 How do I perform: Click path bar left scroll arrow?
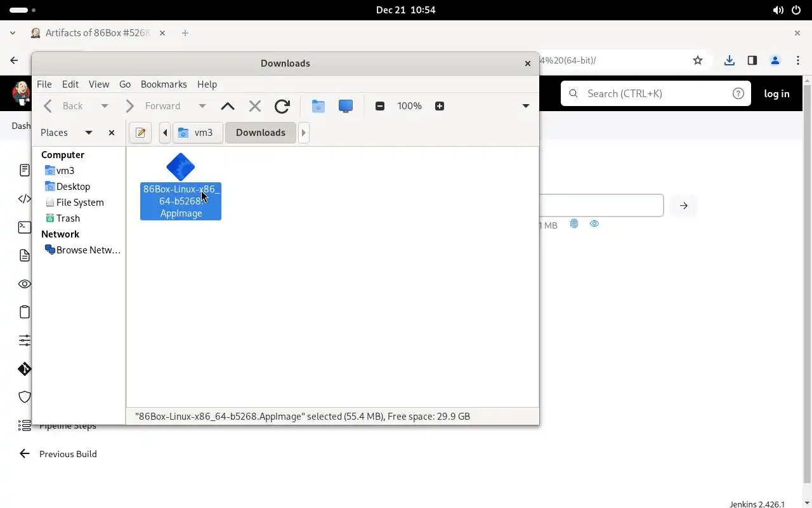point(165,132)
